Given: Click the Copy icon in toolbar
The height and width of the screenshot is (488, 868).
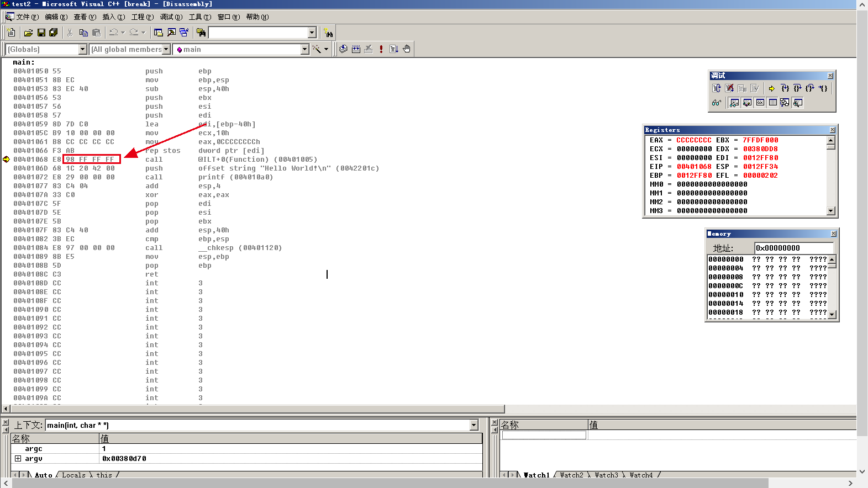Looking at the screenshot, I should click(83, 33).
